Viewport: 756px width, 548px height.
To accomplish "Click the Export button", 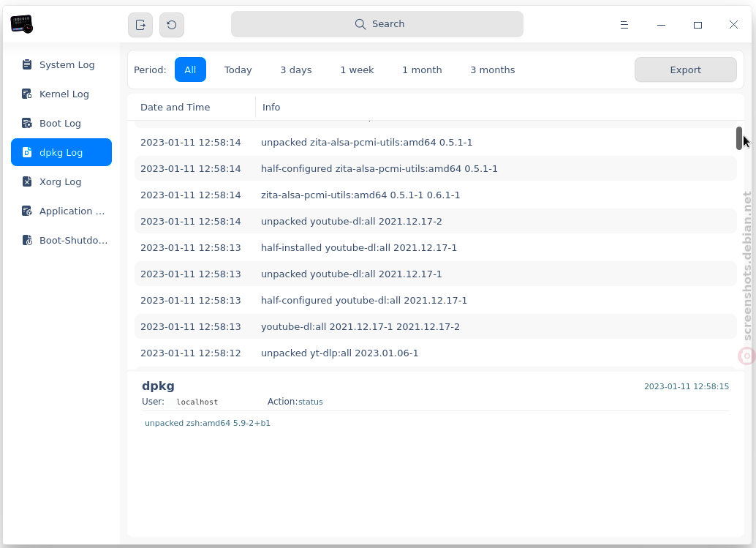I will pos(686,70).
